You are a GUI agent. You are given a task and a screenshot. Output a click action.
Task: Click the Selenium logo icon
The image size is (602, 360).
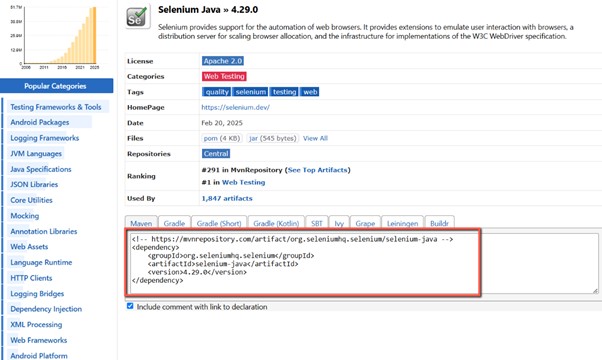tap(137, 16)
